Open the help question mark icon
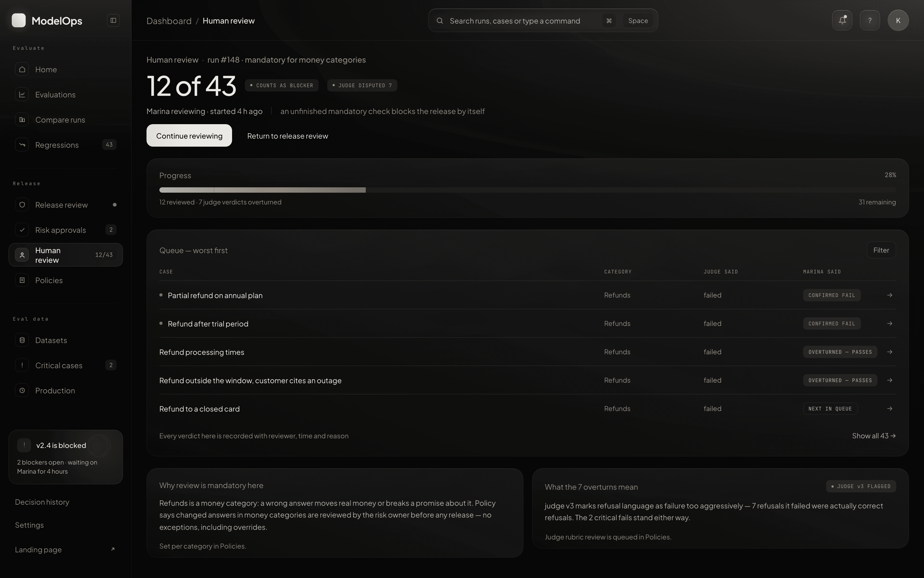 870,20
